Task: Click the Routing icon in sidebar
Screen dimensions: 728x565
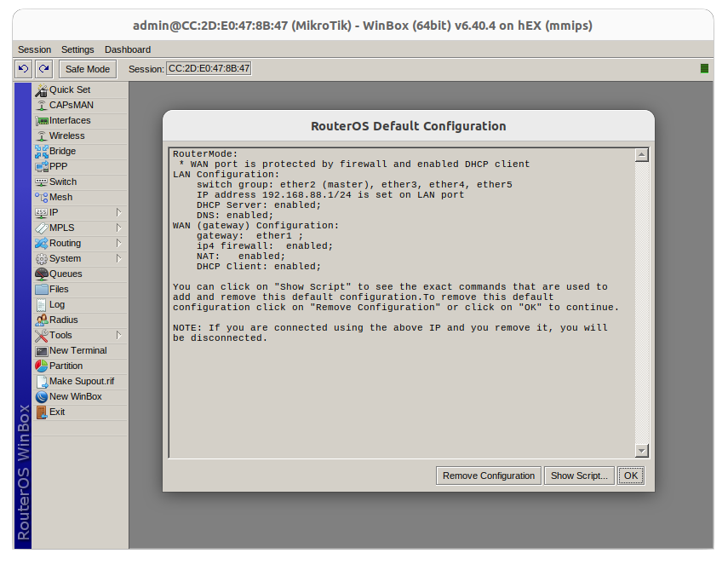Action: [x=42, y=244]
